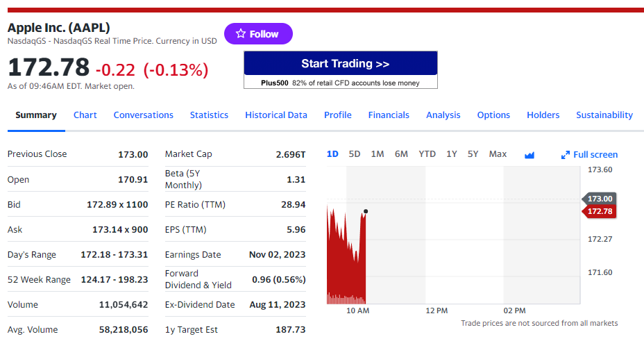Screen dimensions: 644x357
Task: Select Forward Dividend value 0.96 (0.56%)
Action: pos(279,280)
